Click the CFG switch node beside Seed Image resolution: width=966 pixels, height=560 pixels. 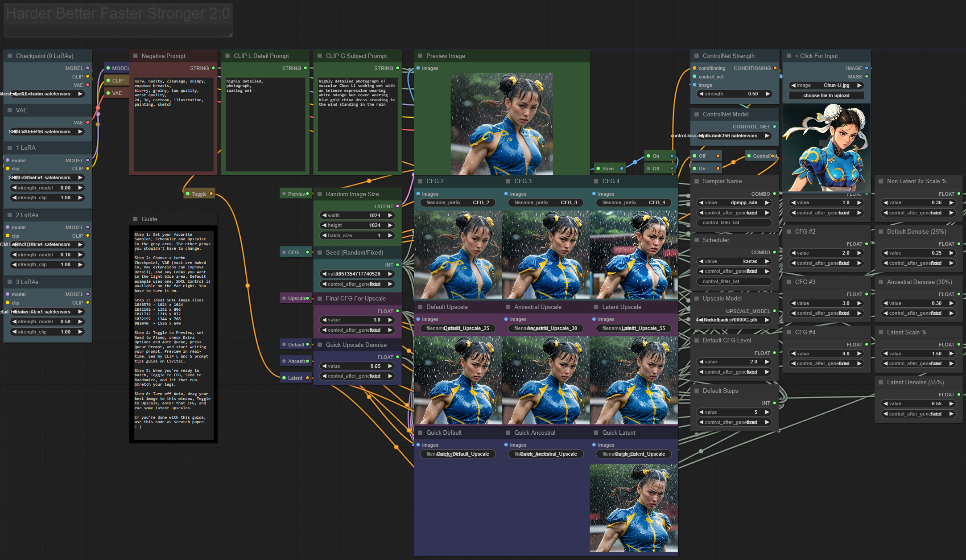(x=296, y=252)
